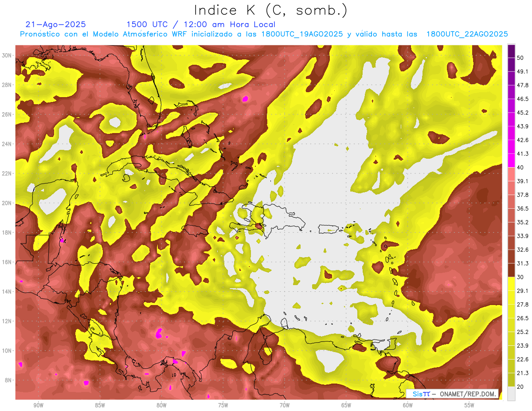This screenshot has height=411, width=532.
Task: Click the "16N" latitude label
Action: pos(7,262)
